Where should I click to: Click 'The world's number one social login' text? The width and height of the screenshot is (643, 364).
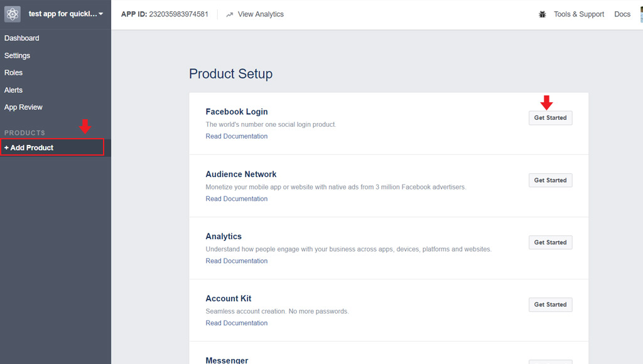271,124
